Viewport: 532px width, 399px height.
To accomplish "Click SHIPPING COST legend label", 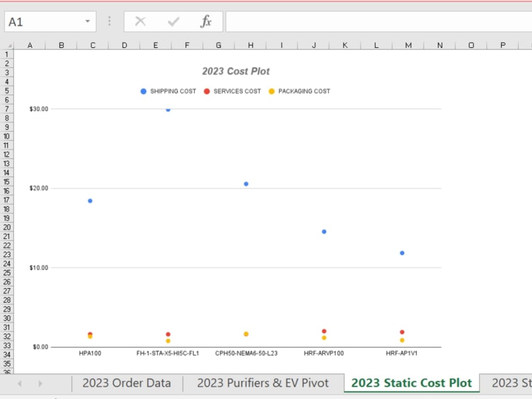I will point(173,92).
